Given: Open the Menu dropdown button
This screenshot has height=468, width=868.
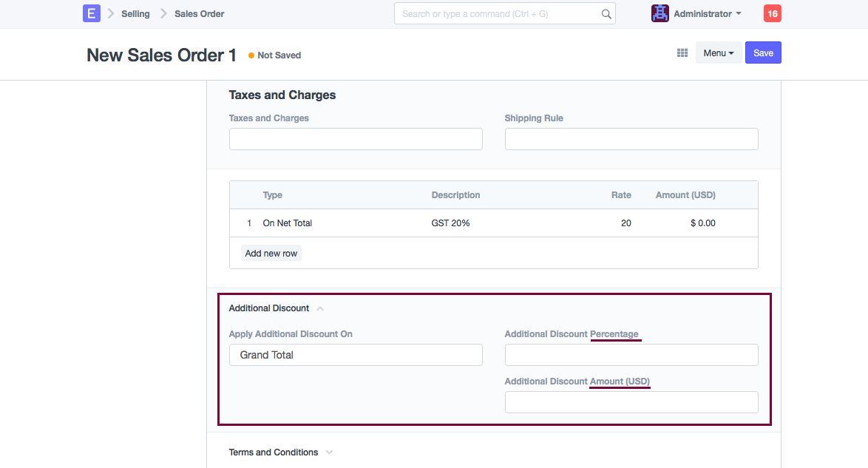Looking at the screenshot, I should click(718, 53).
